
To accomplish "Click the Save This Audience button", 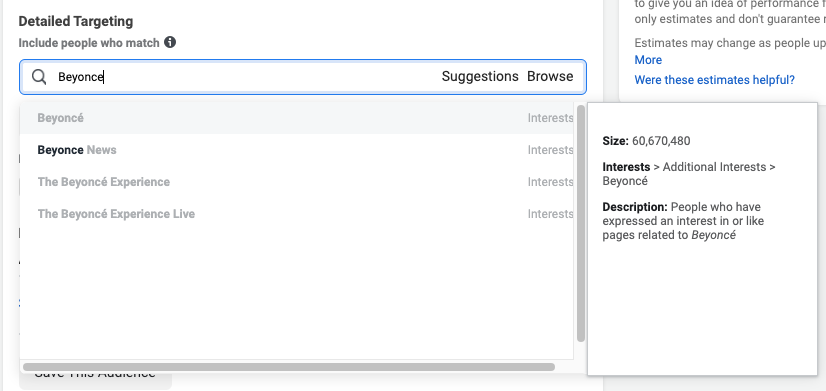I will pyautogui.click(x=95, y=375).
